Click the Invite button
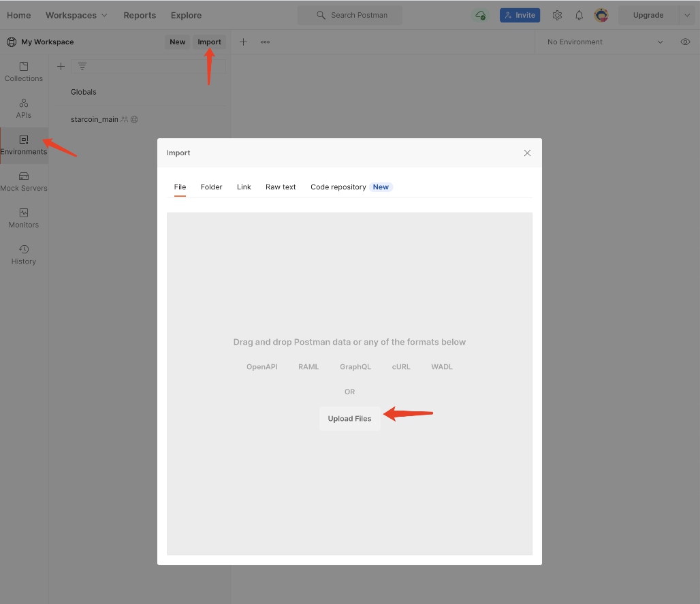Viewport: 700px width, 604px height. [x=520, y=15]
